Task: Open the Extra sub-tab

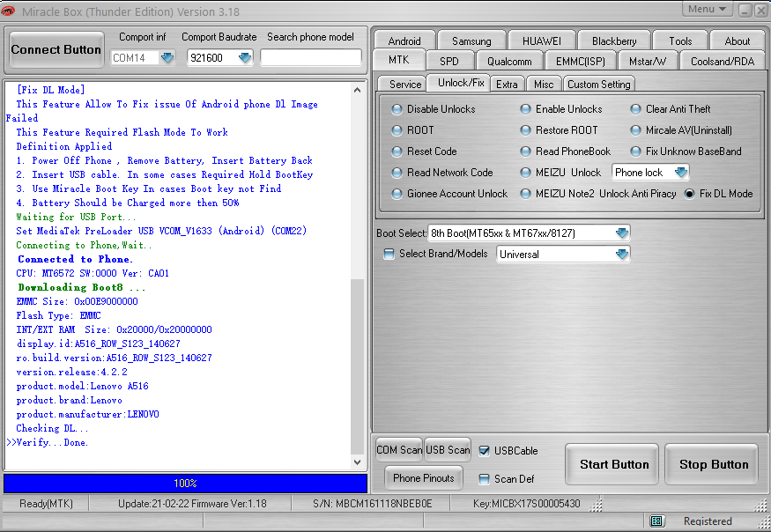Action: pos(507,84)
